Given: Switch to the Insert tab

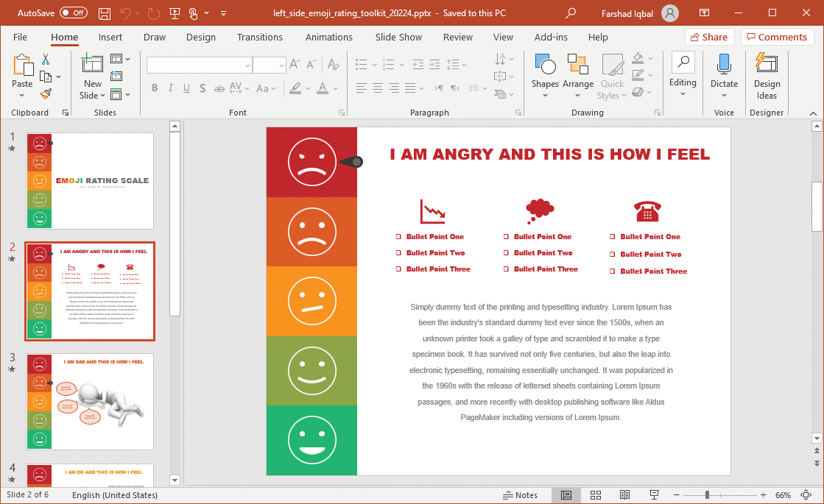Looking at the screenshot, I should (110, 38).
